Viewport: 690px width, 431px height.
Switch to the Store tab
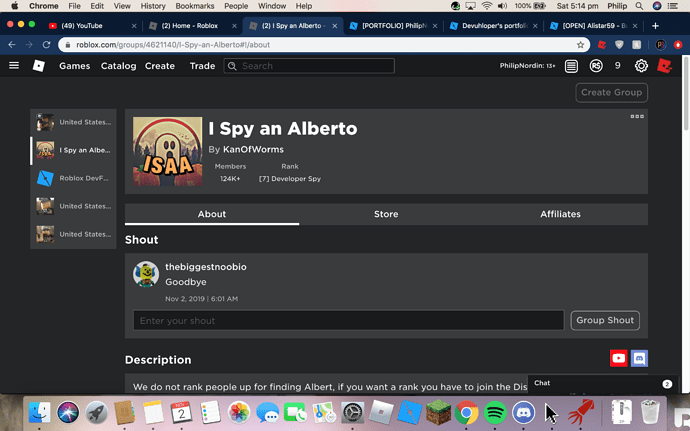pyautogui.click(x=386, y=214)
